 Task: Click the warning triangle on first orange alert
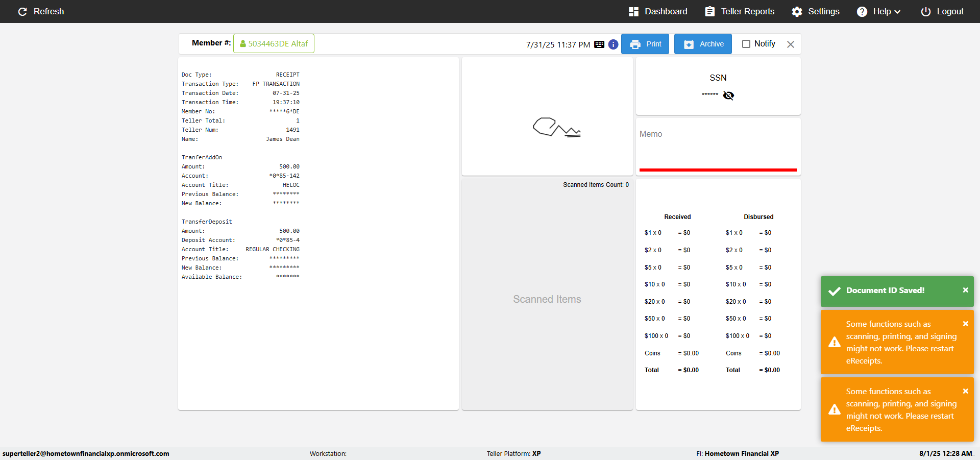point(835,342)
